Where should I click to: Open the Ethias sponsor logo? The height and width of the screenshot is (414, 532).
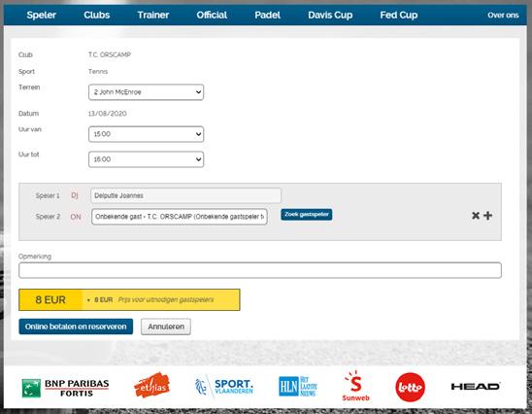point(152,385)
